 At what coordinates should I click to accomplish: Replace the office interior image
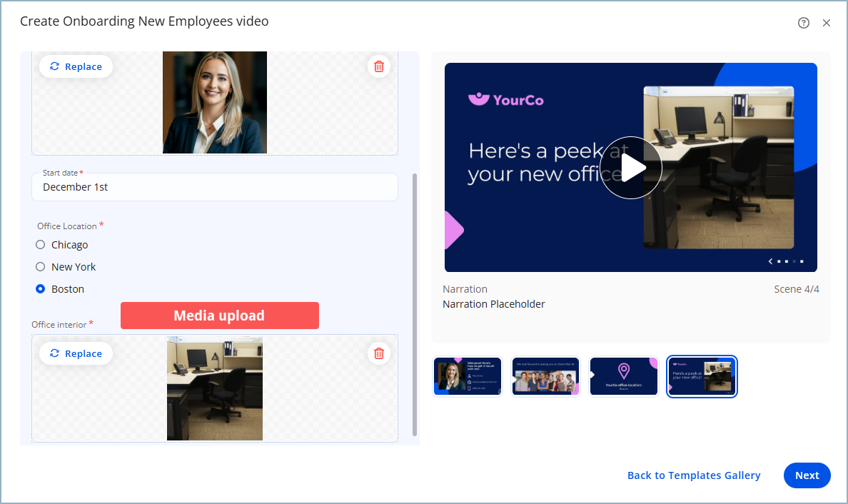[x=76, y=353]
